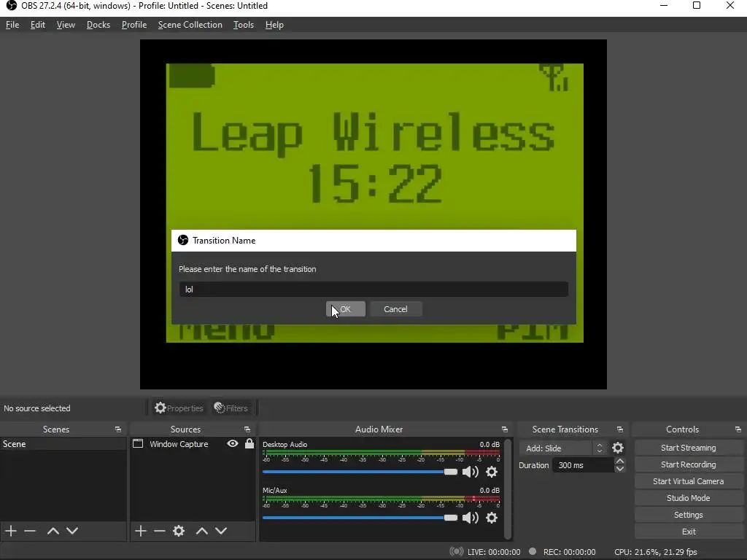Move scene up in Scenes panel
This screenshot has height=560, width=747.
(53, 531)
